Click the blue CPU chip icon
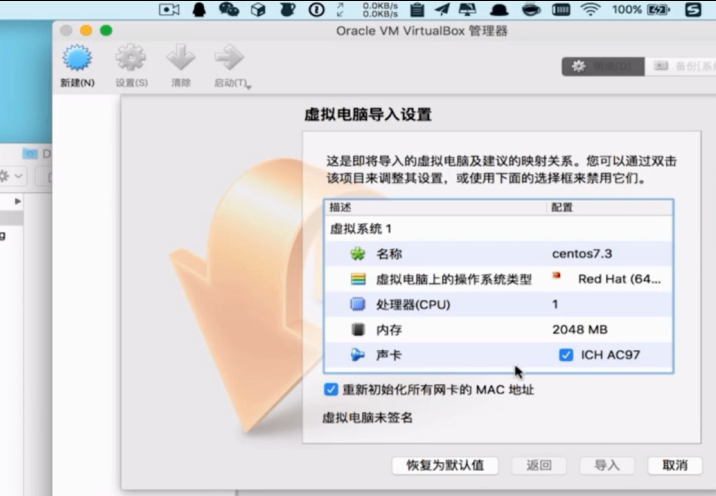This screenshot has height=496, width=716. click(358, 304)
